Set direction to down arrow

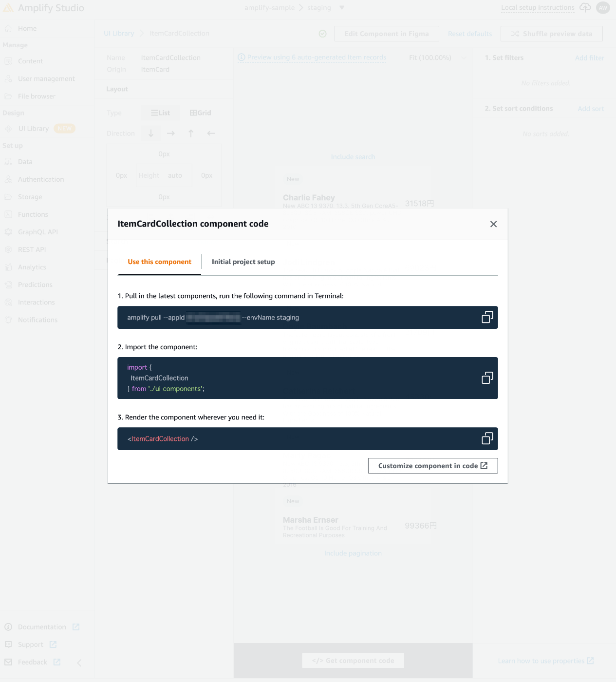coord(151,133)
